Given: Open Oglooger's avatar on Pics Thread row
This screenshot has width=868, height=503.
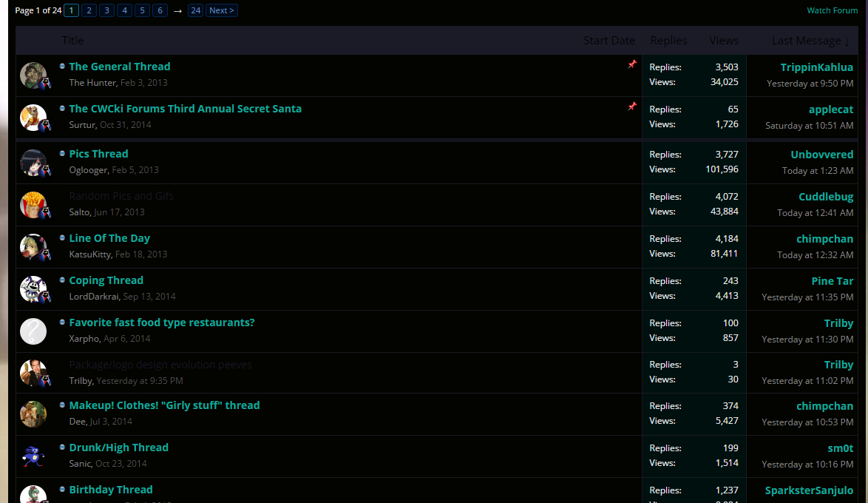Looking at the screenshot, I should pos(33,163).
